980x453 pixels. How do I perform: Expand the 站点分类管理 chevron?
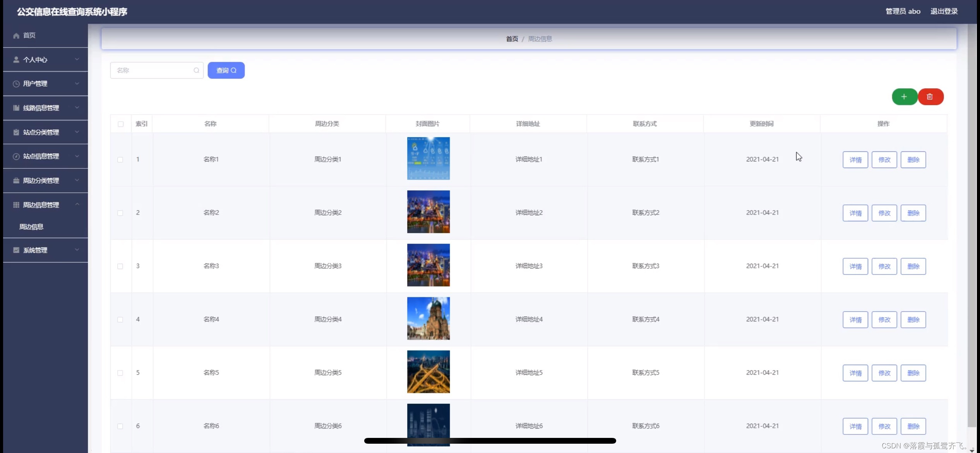(77, 132)
